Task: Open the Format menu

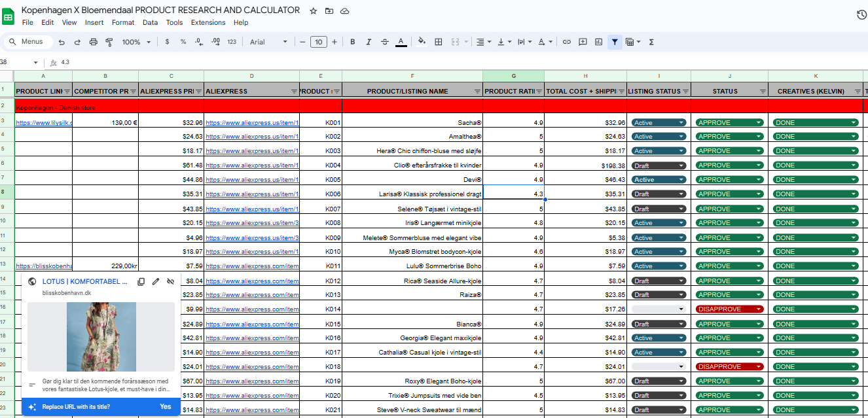Action: pos(123,22)
